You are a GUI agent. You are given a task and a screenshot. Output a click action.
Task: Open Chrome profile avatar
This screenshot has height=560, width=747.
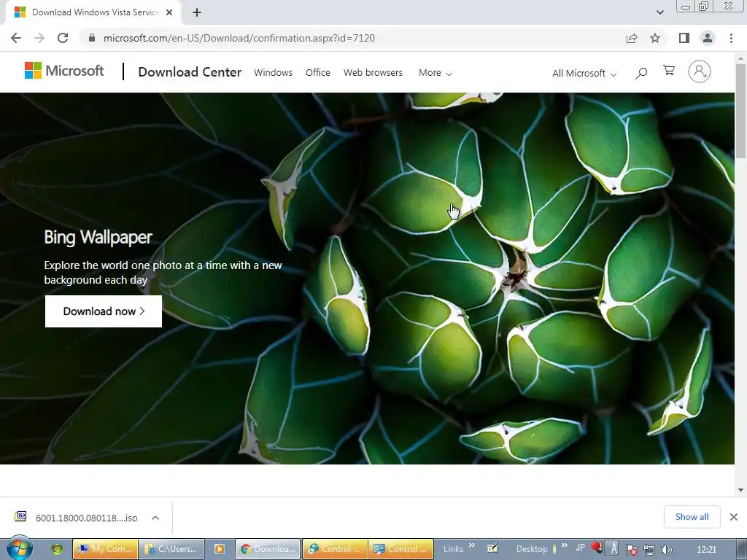click(x=708, y=38)
